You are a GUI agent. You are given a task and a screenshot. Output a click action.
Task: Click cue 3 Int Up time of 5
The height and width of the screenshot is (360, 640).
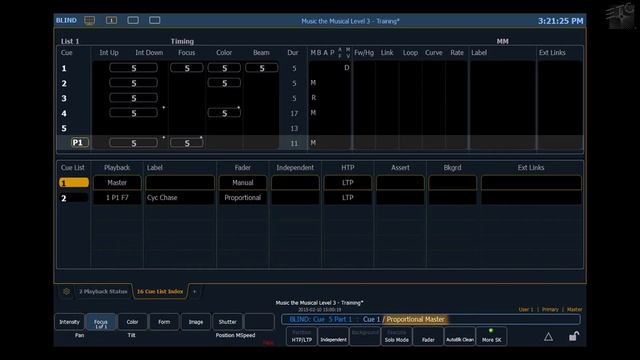point(133,98)
